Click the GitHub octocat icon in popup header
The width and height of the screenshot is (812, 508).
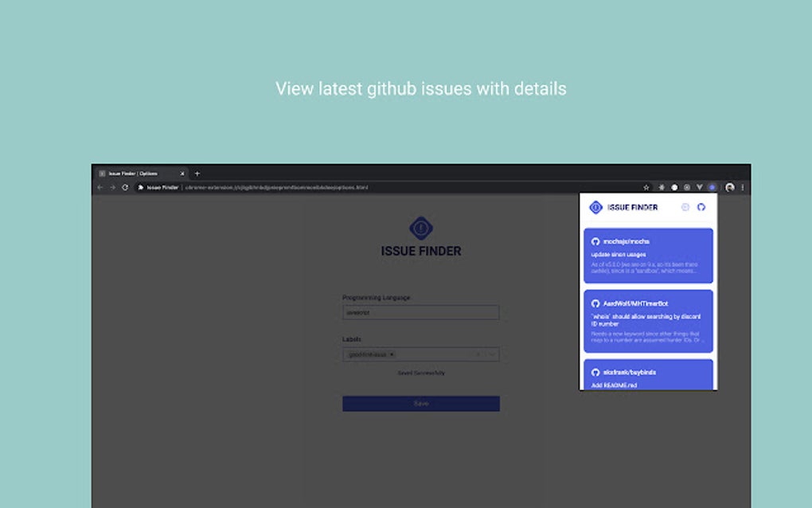point(701,207)
